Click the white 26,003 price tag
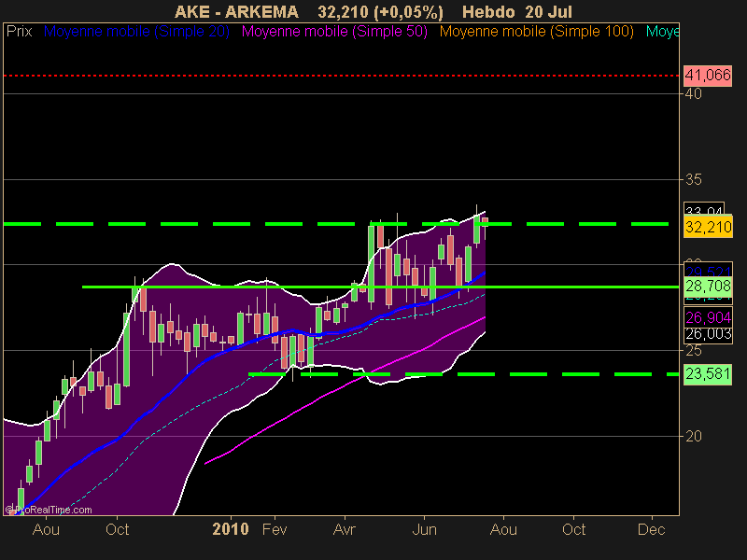Screen dimensions: 747x560 click(708, 334)
